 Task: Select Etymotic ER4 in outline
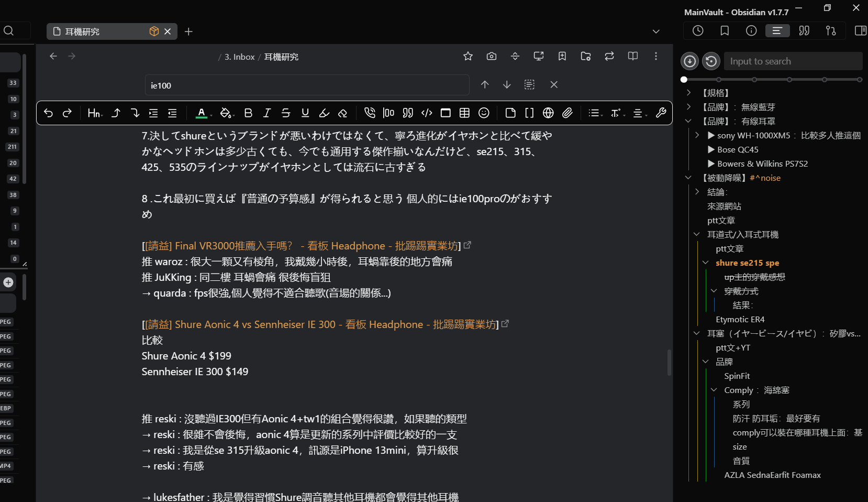coord(740,319)
